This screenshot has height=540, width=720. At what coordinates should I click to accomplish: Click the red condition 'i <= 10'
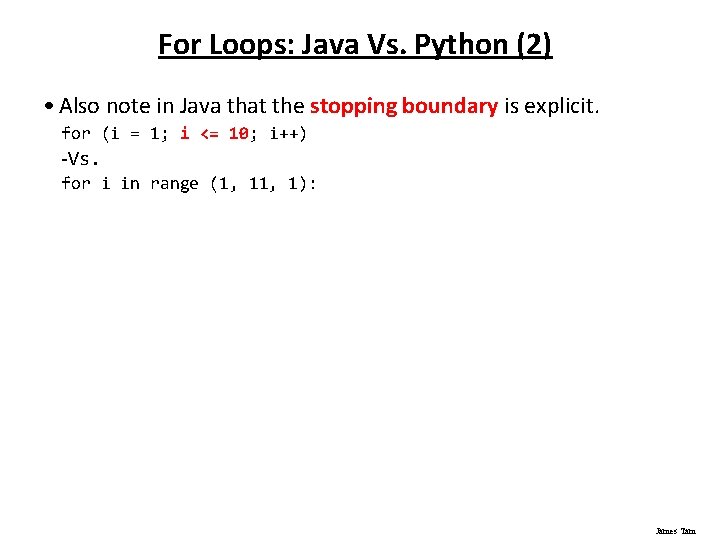click(x=214, y=133)
